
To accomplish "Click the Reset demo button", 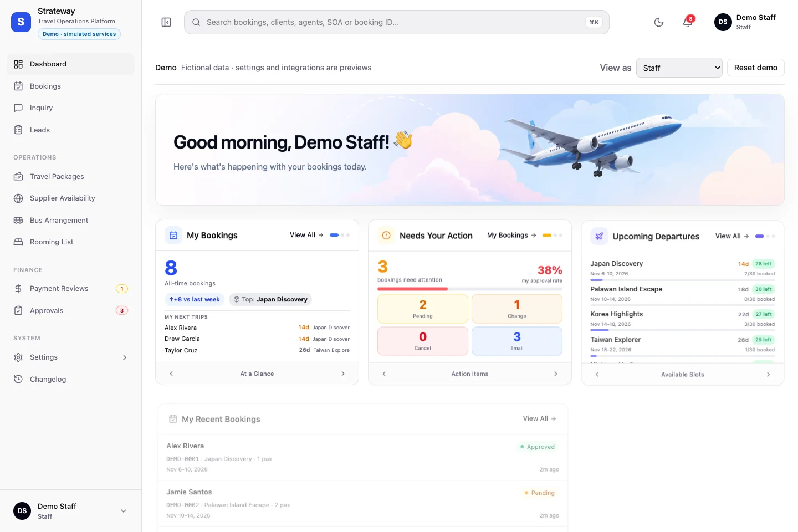I will [x=756, y=68].
